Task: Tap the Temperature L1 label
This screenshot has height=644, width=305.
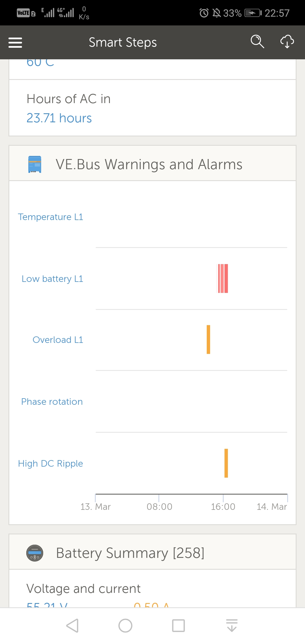Action: [51, 217]
